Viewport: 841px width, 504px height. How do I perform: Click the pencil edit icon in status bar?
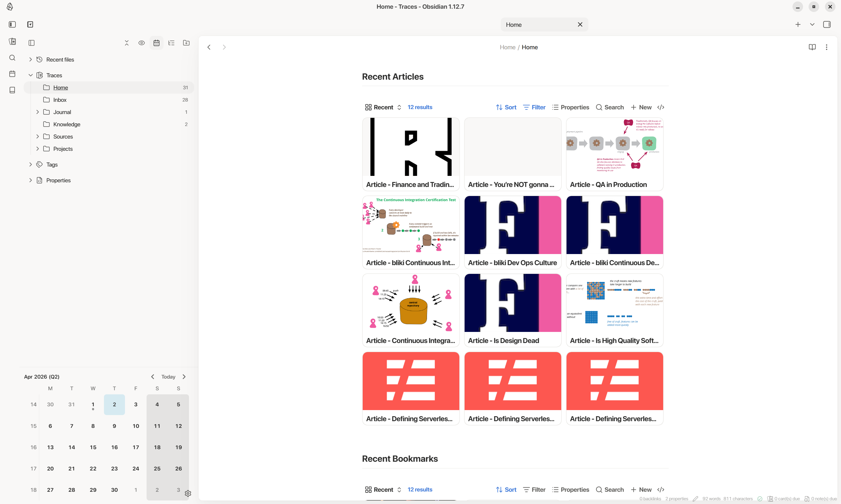(x=696, y=498)
